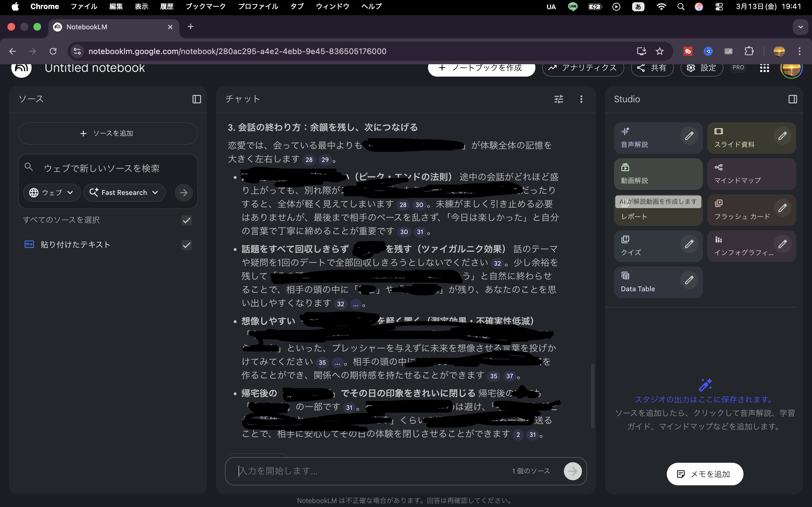Collapse the ソース panel with sidebar icon
The width and height of the screenshot is (812, 507).
pyautogui.click(x=197, y=99)
